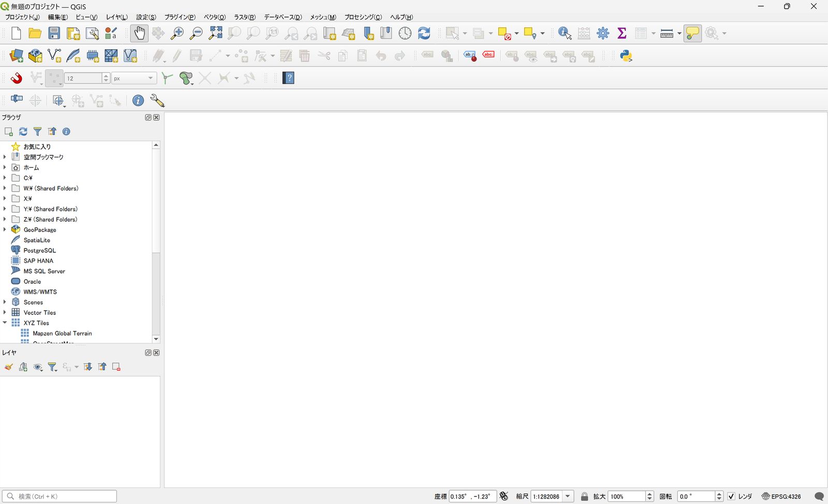
Task: Expand the C:¥ drive node
Action: (x=5, y=177)
